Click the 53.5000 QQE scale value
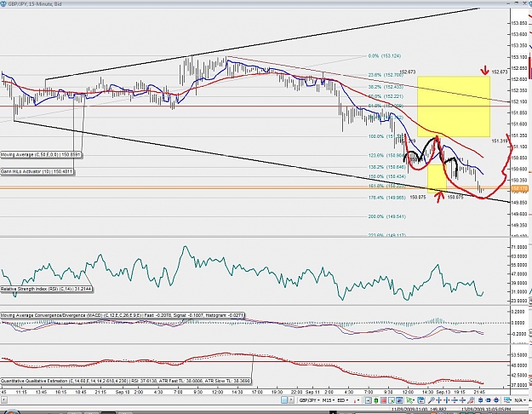 click(519, 355)
